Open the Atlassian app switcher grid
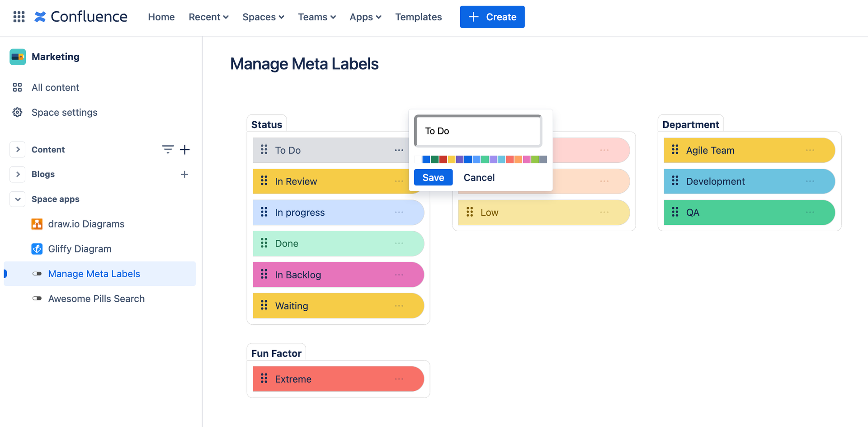This screenshot has height=427, width=868. tap(19, 17)
